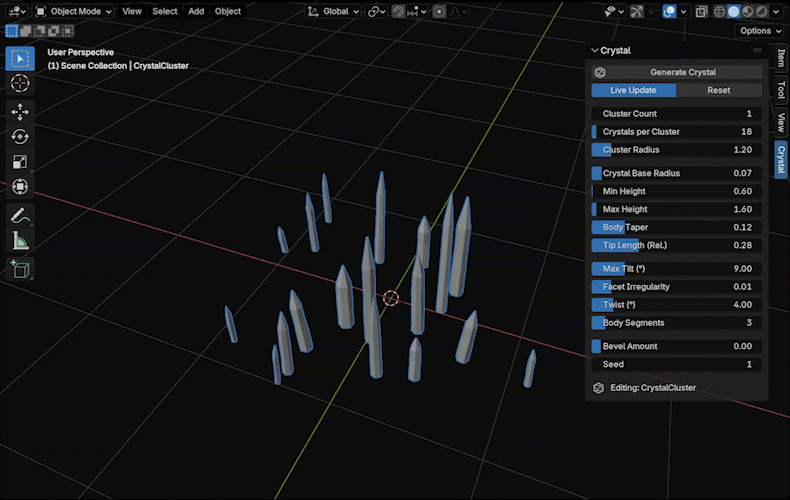Image resolution: width=790 pixels, height=500 pixels.
Task: Click Generate Crystal button
Action: 677,72
